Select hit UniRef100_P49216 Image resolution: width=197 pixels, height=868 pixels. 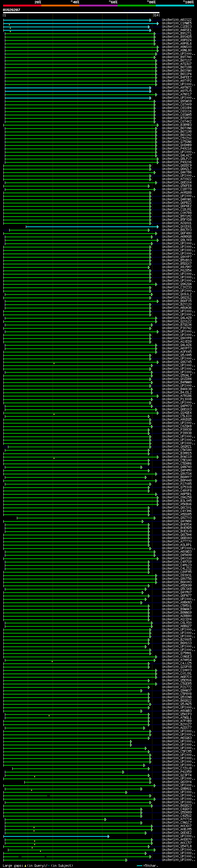[177, 149]
